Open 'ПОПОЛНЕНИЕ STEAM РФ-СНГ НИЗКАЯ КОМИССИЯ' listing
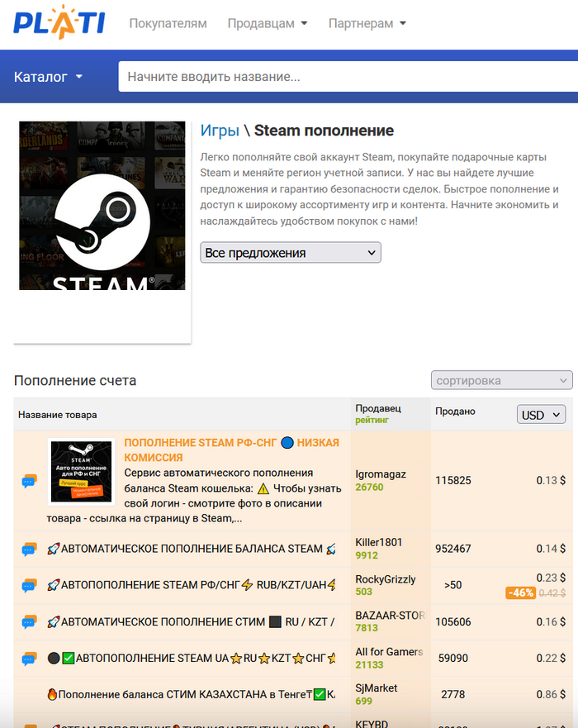The height and width of the screenshot is (728, 578). tap(231, 450)
